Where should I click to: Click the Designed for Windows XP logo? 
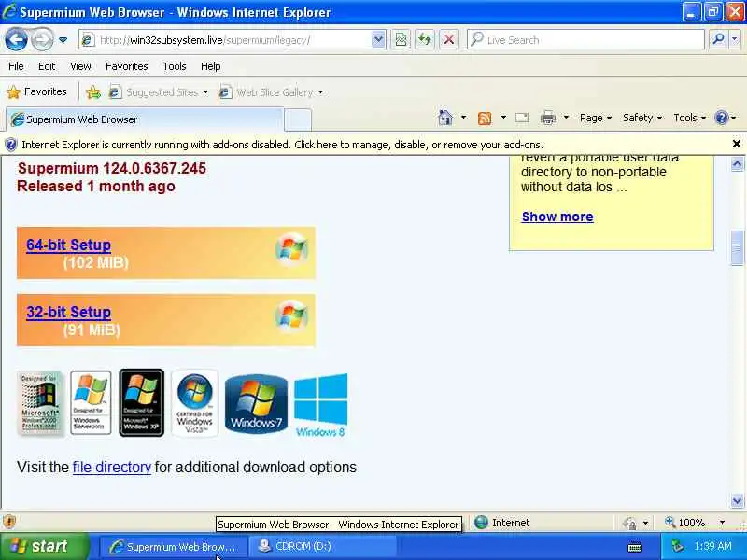pos(142,403)
